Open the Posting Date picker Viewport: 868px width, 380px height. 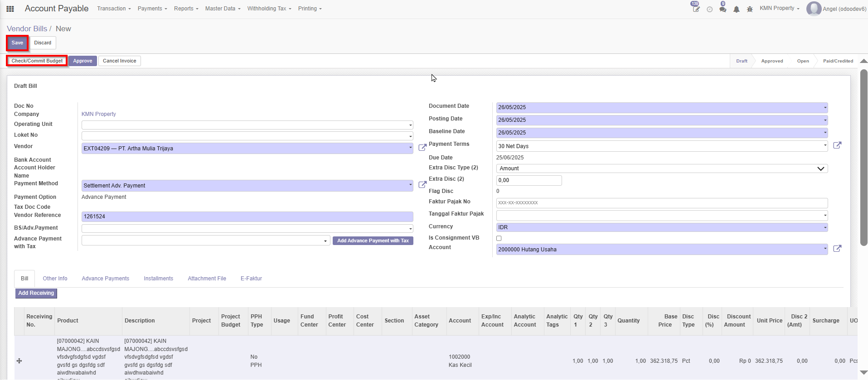tap(662, 120)
